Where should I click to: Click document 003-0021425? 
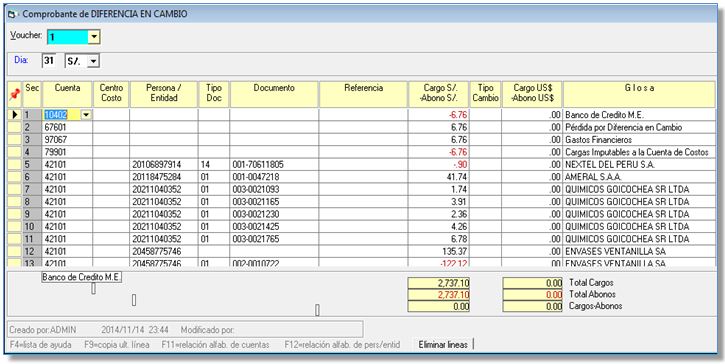click(x=274, y=227)
